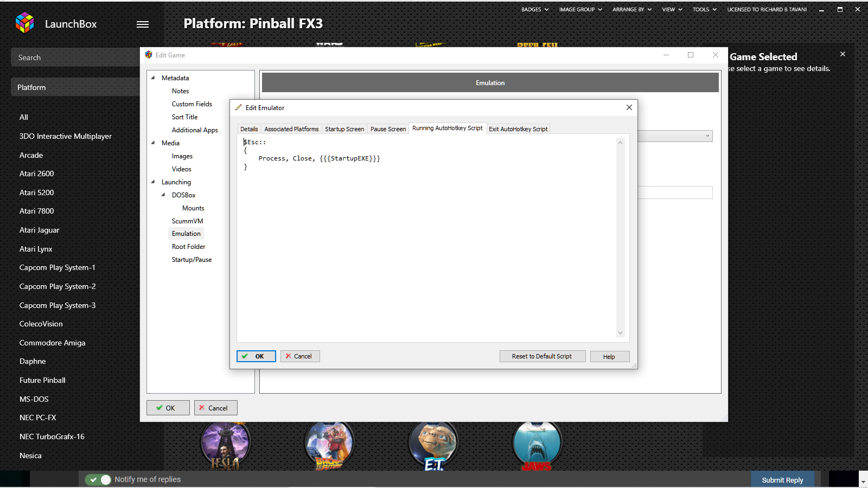Click Reset to Default Script
Screen dimensions: 868x488
click(x=542, y=356)
